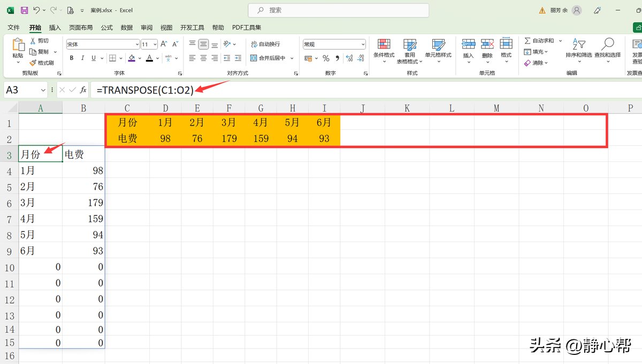Screen dimensions: 642x364
Task: Select the column J header
Action: click(363, 108)
